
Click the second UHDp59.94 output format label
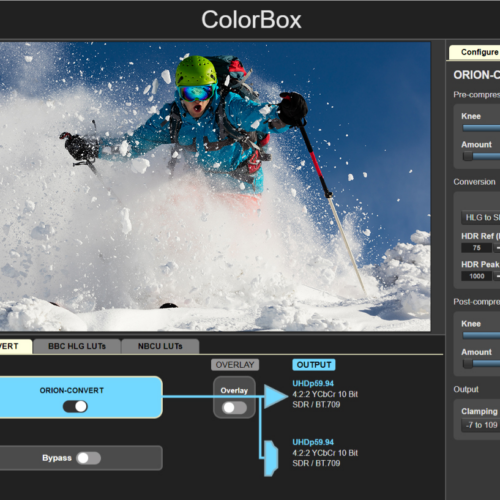[x=313, y=442]
